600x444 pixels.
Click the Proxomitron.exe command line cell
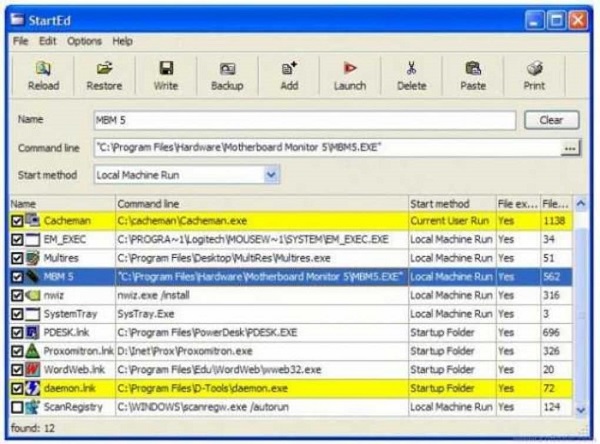pyautogui.click(x=262, y=351)
